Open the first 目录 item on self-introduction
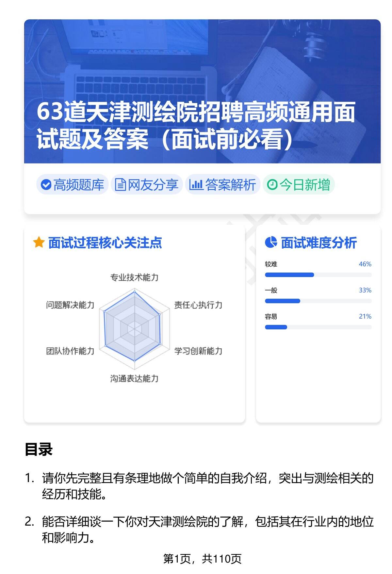 [207, 486]
